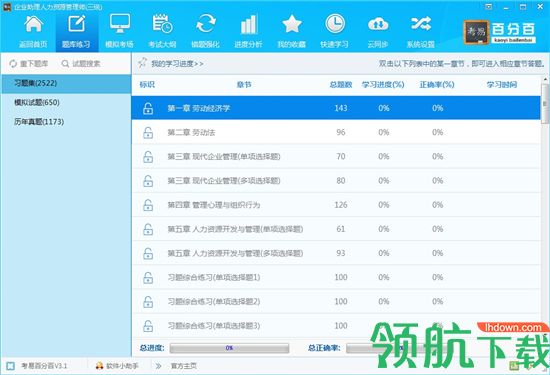Click the 试题搜索 search button
The image size is (550, 375).
[81, 63]
